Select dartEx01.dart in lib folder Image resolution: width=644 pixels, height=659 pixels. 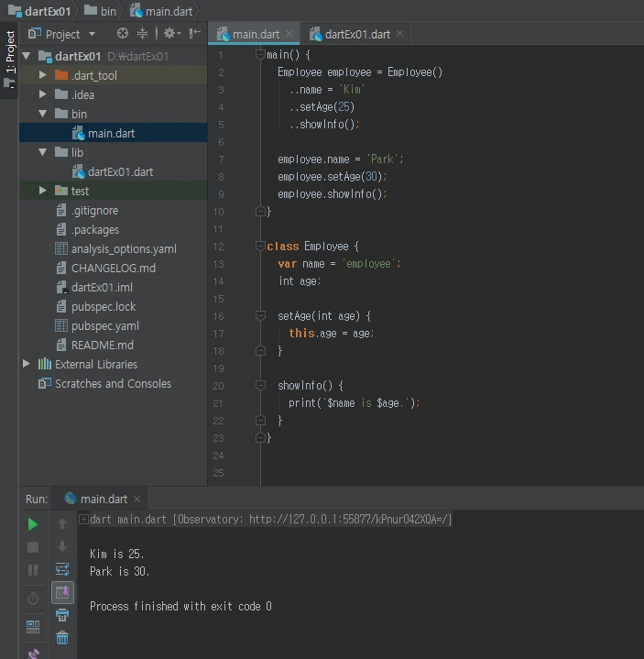coord(114,171)
